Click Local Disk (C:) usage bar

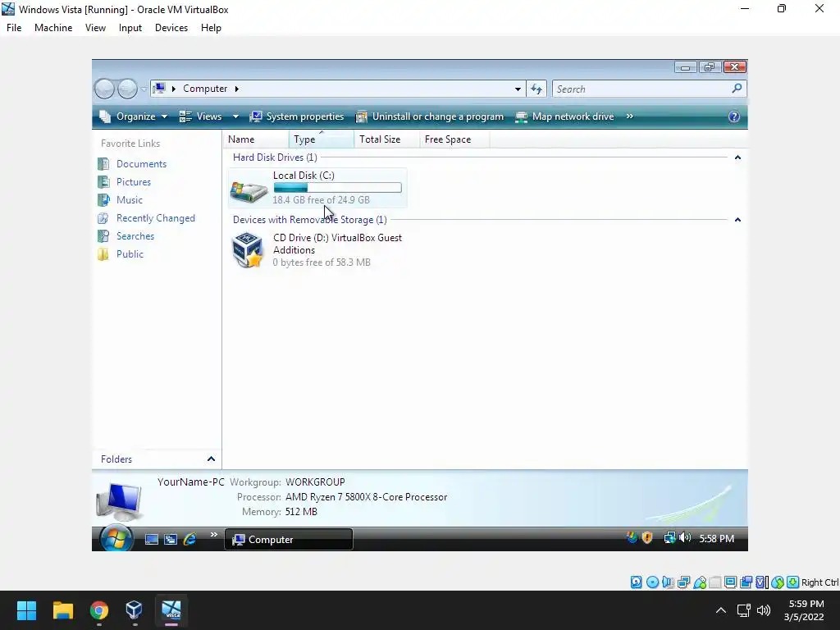(x=337, y=188)
